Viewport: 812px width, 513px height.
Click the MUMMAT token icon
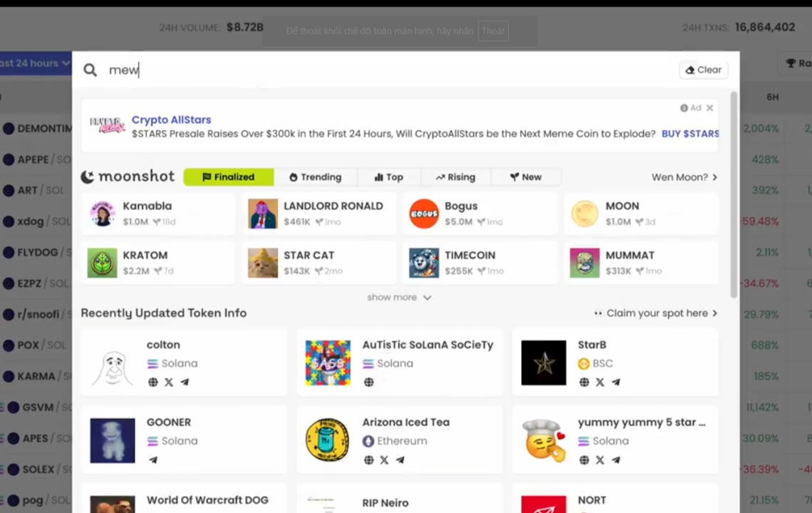(585, 263)
